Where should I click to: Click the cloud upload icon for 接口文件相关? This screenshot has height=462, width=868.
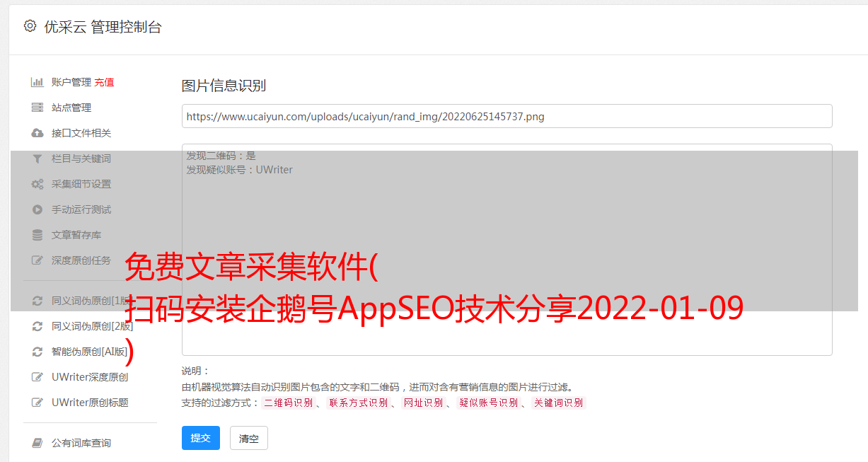[37, 133]
